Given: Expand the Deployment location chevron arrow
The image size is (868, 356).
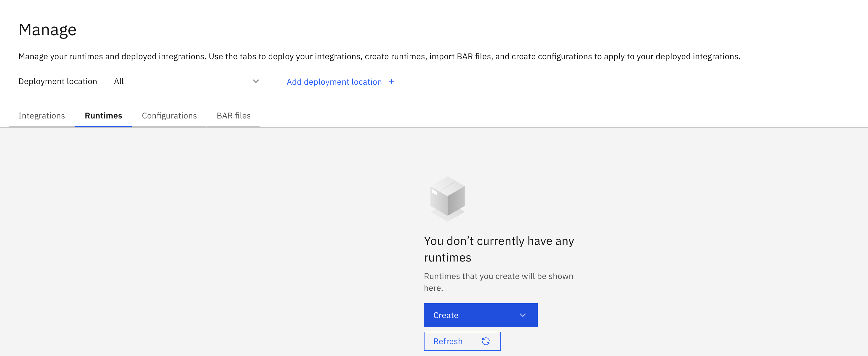Looking at the screenshot, I should tap(256, 81).
